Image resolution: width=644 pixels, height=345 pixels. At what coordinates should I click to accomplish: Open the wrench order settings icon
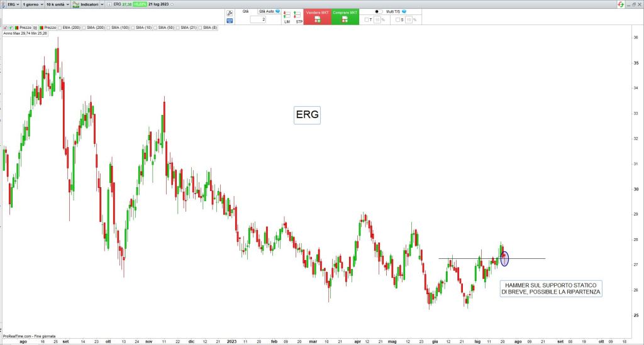pos(230,13)
